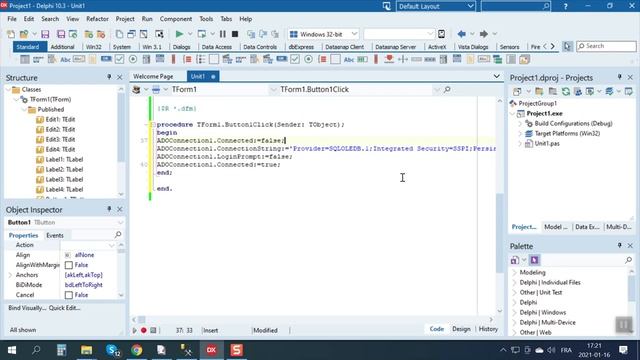640x360 pixels.
Task: Open the Refactor menu
Action: click(97, 19)
